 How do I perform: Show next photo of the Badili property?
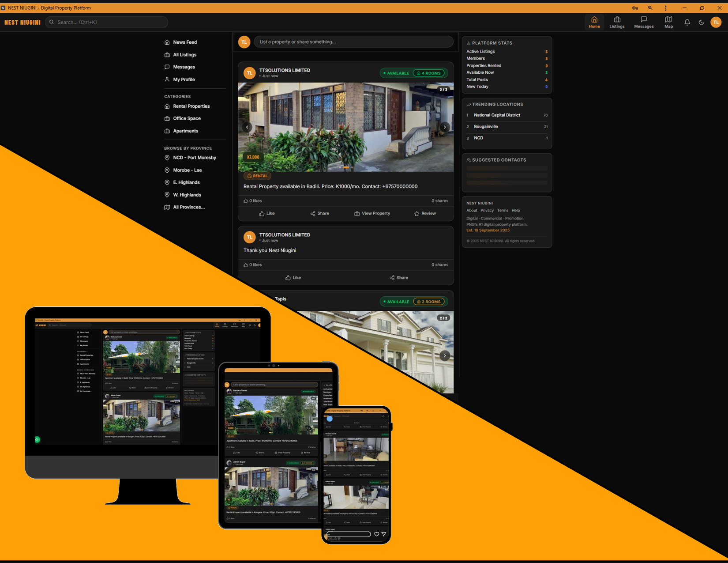[x=445, y=127]
